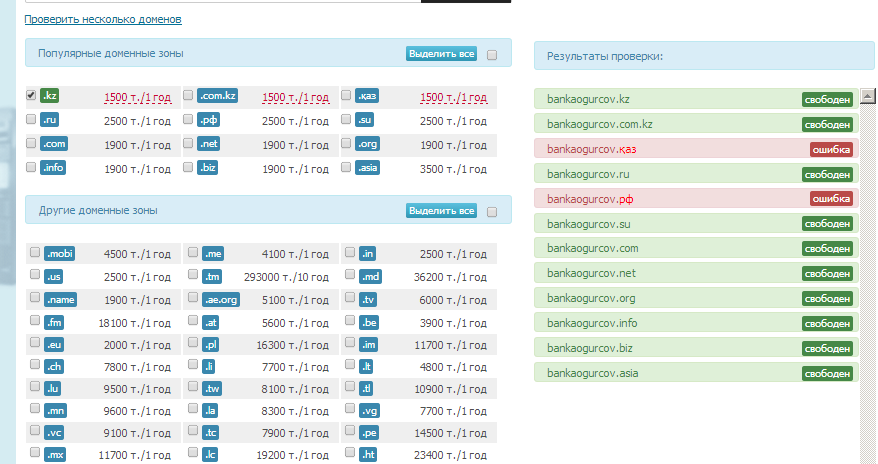The image size is (878, 464).
Task: Click 'свободен' badge for bankaogurcov.com
Action: [827, 249]
